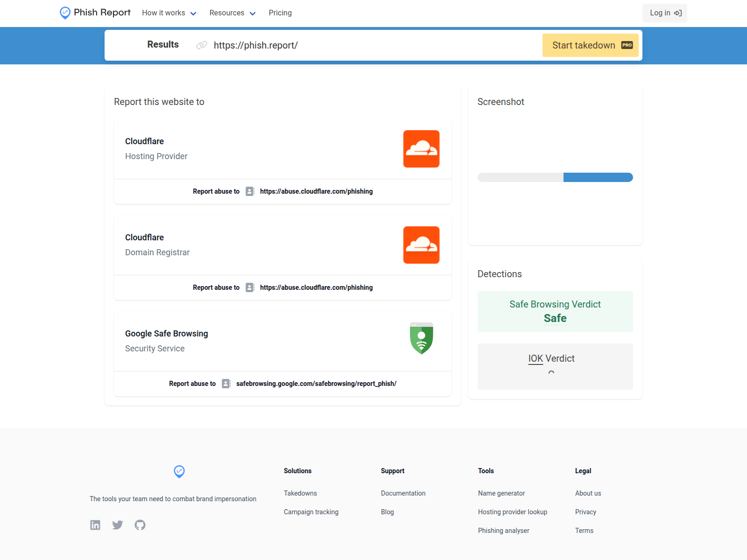Open Name generator tool link
The image size is (747, 560).
coord(501,493)
